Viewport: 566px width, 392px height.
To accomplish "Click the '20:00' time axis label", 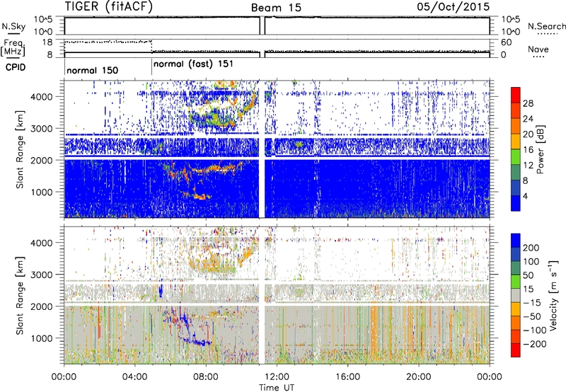I will click(x=419, y=376).
